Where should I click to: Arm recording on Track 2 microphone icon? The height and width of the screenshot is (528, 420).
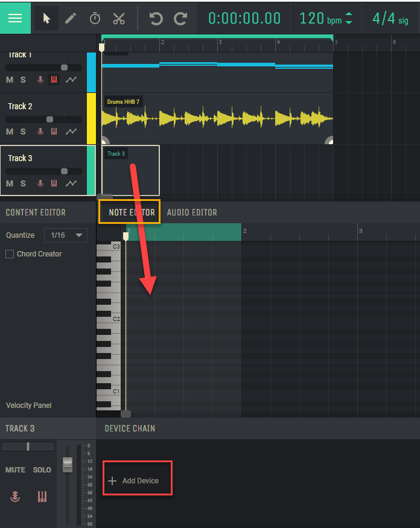(40, 132)
